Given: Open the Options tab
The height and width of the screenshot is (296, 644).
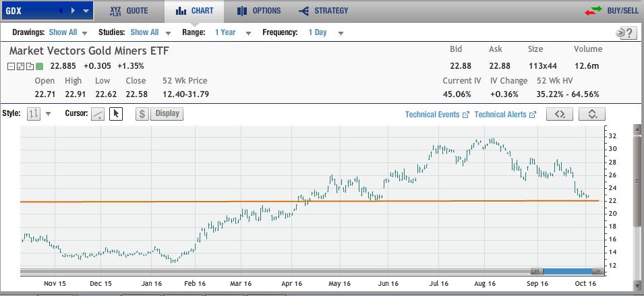Looking at the screenshot, I should (x=259, y=11).
